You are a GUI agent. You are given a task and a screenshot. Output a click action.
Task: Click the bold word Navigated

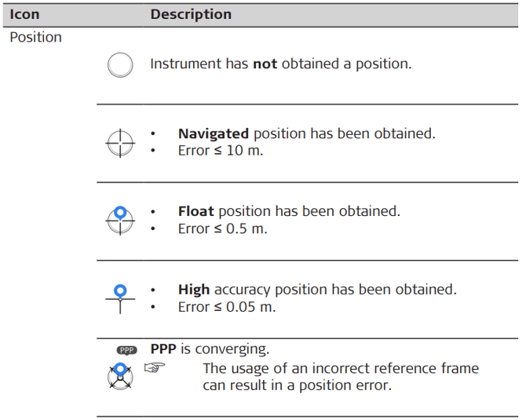point(214,133)
